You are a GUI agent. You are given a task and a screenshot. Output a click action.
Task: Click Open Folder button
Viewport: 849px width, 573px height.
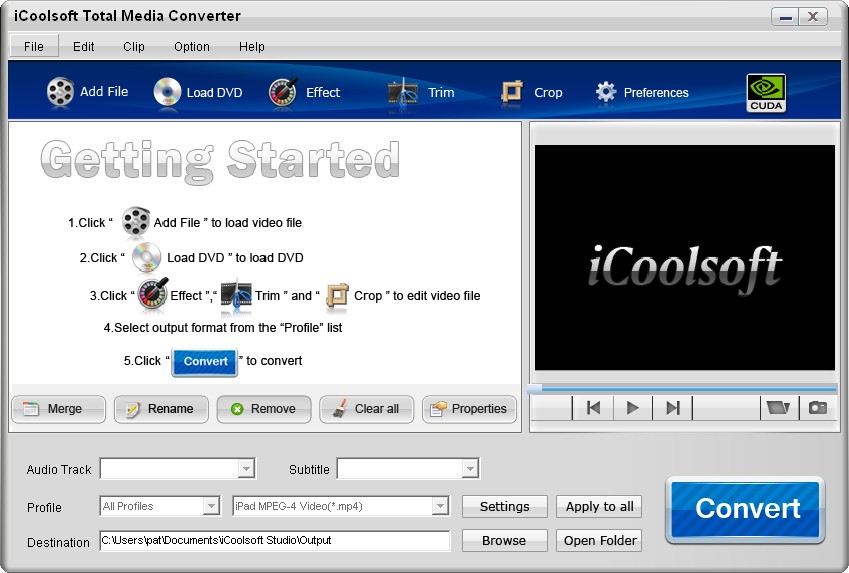pyautogui.click(x=599, y=541)
